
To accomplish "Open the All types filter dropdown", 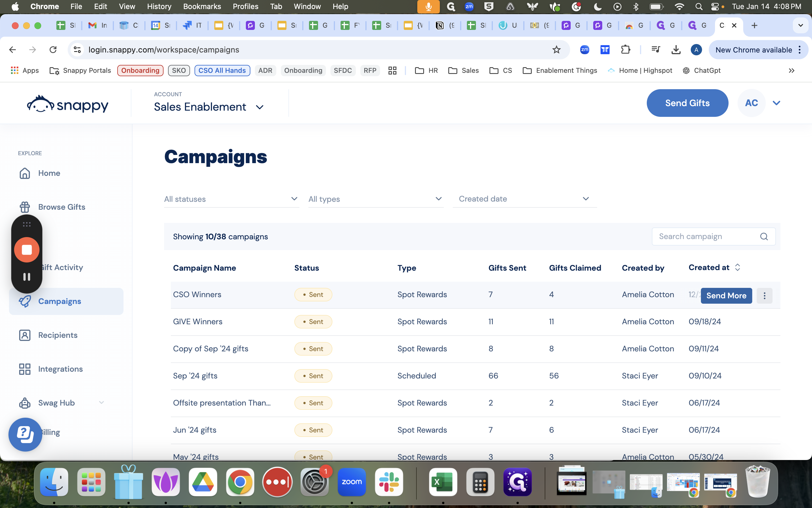I will tap(376, 199).
